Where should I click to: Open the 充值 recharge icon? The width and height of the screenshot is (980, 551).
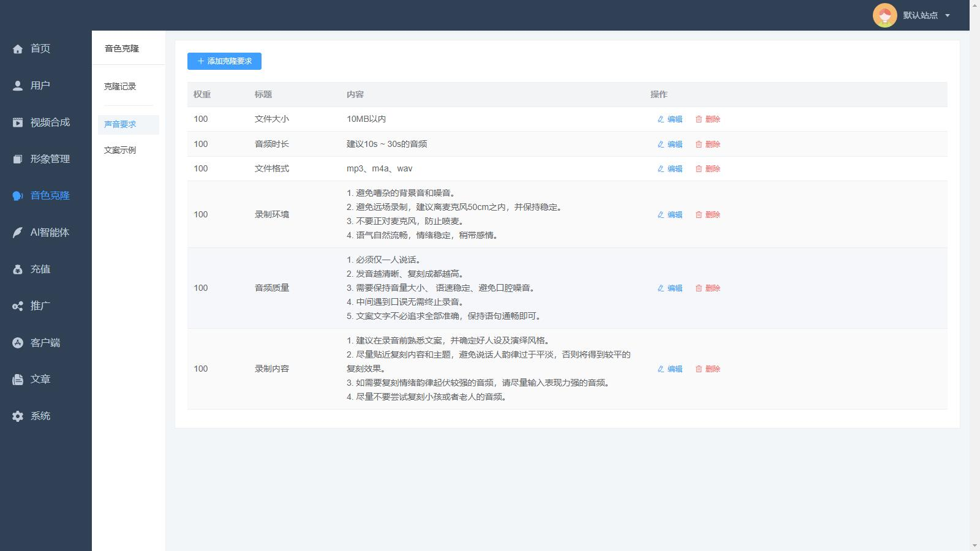click(x=17, y=269)
